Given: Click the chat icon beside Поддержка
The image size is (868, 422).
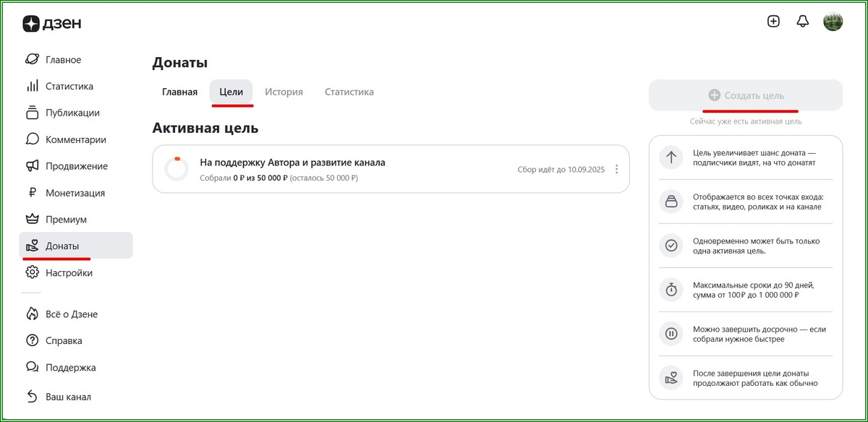Looking at the screenshot, I should (x=32, y=368).
